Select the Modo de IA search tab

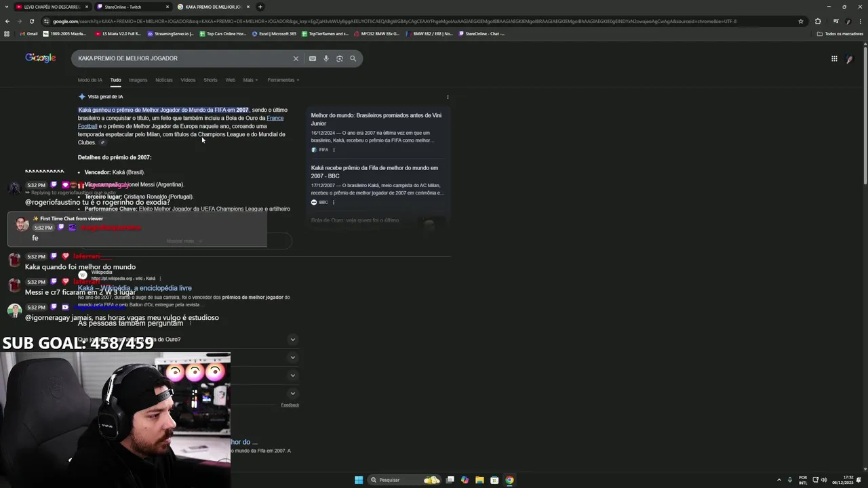[x=90, y=80]
